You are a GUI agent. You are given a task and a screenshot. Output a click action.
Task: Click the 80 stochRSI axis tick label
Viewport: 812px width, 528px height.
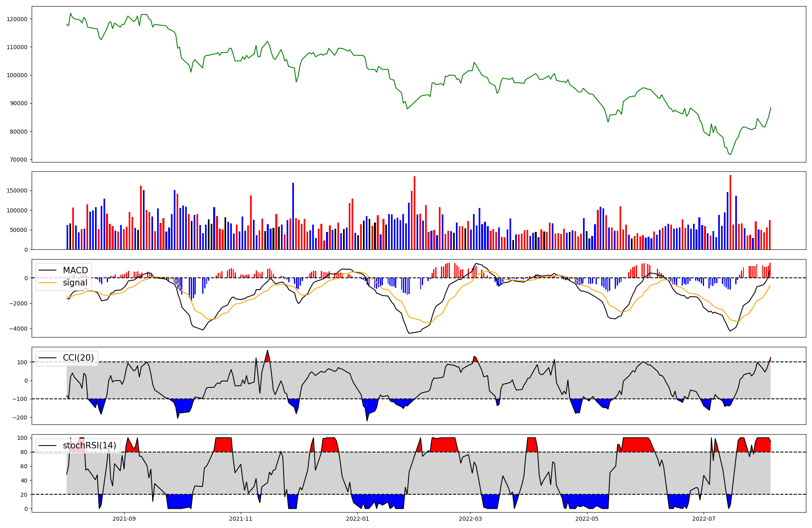25,452
